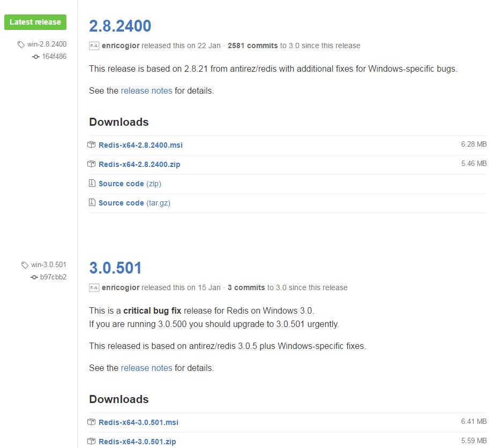Click 'released this on 22 Jan' text
This screenshot has height=448, width=494.
click(x=181, y=45)
